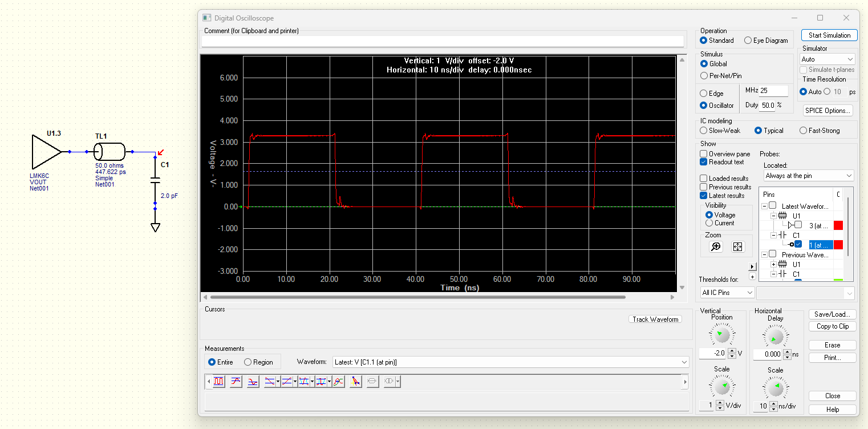The height and width of the screenshot is (429, 868).
Task: Click the undershoot measurement icon
Action: pyautogui.click(x=253, y=382)
